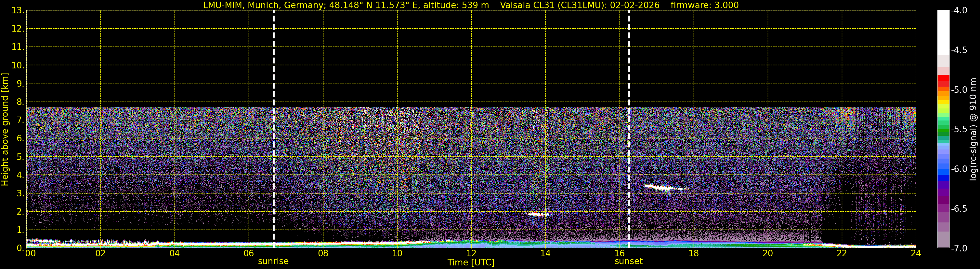980x269 pixels.
Task: Click the blue segment of the colorbar
Action: 944,178
